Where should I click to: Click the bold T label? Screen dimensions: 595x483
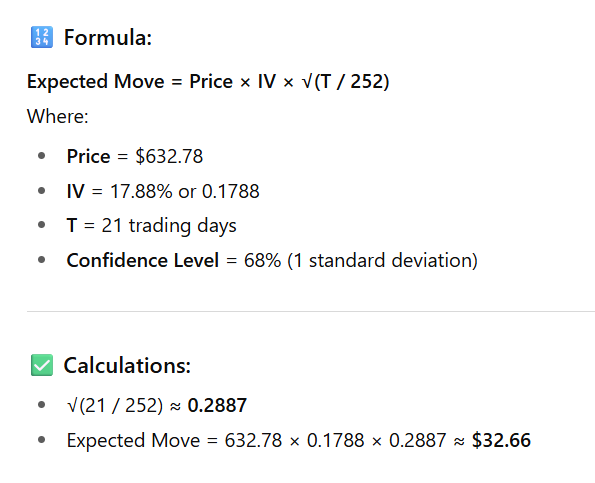click(72, 225)
